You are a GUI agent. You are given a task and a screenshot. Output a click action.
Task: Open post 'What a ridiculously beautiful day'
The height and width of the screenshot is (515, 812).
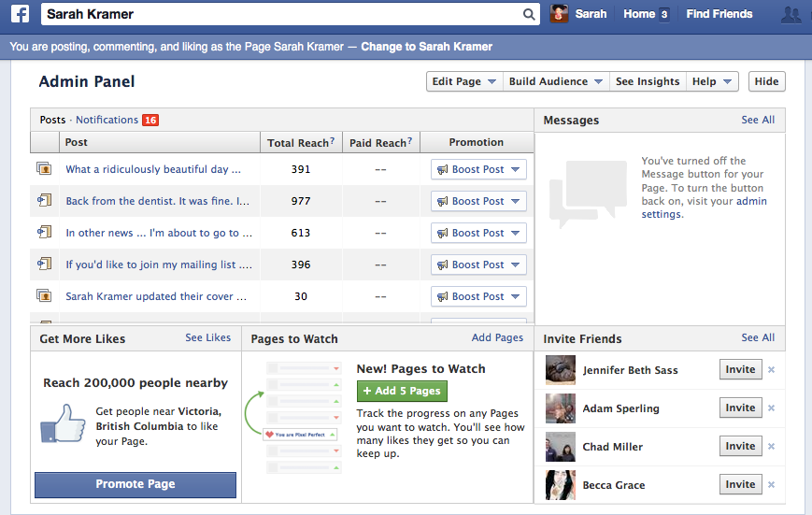tap(152, 169)
